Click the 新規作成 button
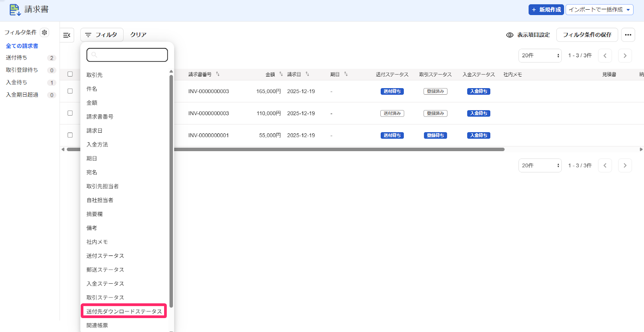Image resolution: width=644 pixels, height=332 pixels. point(546,10)
